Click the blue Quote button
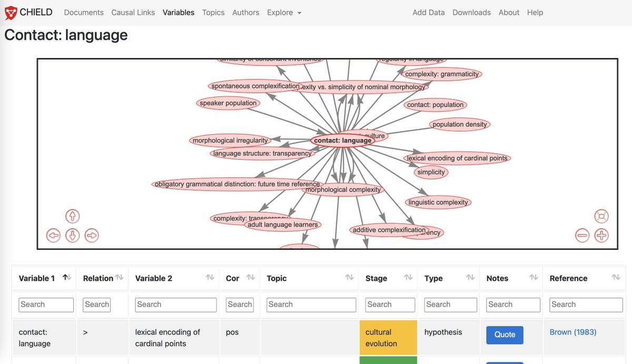The width and height of the screenshot is (632, 364). click(x=504, y=335)
